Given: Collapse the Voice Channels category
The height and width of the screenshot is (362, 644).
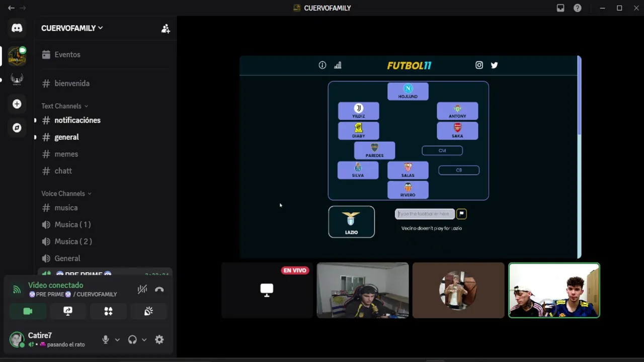Looking at the screenshot, I should [x=66, y=194].
